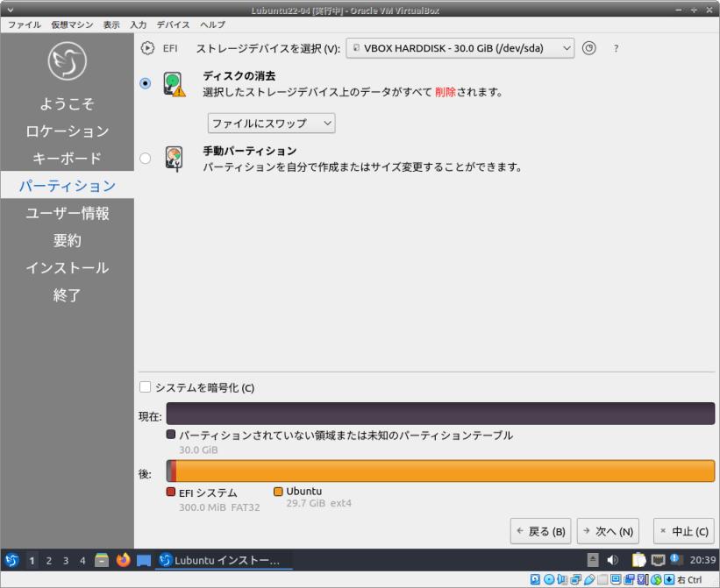Click the orange Ubuntu segment of after bar
The width and height of the screenshot is (720, 588).
pyautogui.click(x=446, y=471)
